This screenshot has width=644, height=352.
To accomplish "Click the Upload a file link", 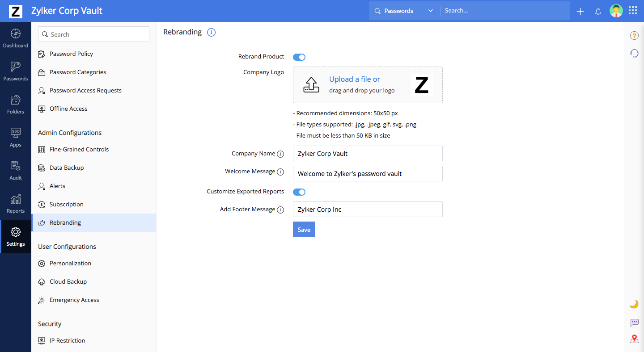I will click(x=354, y=79).
